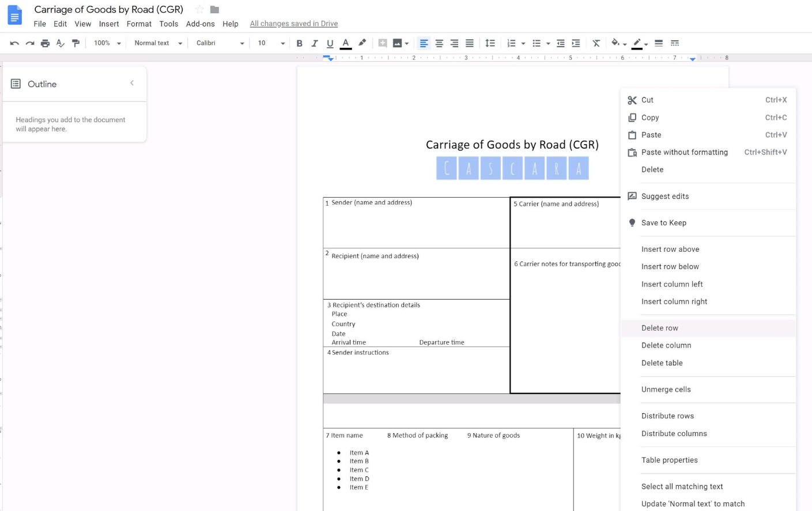Open the font size dropdown
812x511 pixels.
(x=271, y=43)
